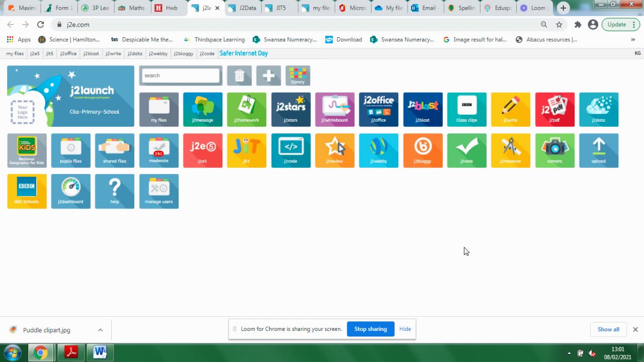Screen dimensions: 644x362
Task: Open the j2review star tile
Action: (335, 150)
